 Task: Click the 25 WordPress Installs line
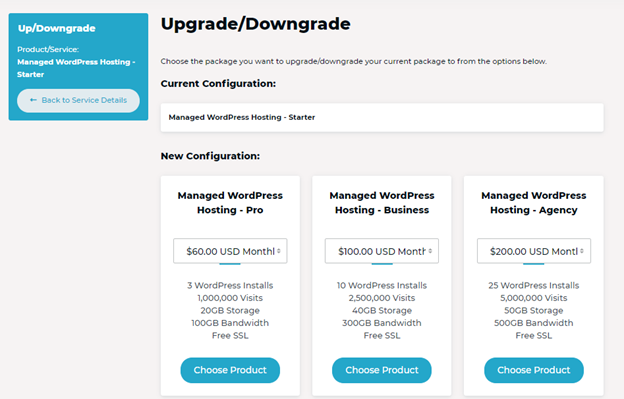(534, 285)
